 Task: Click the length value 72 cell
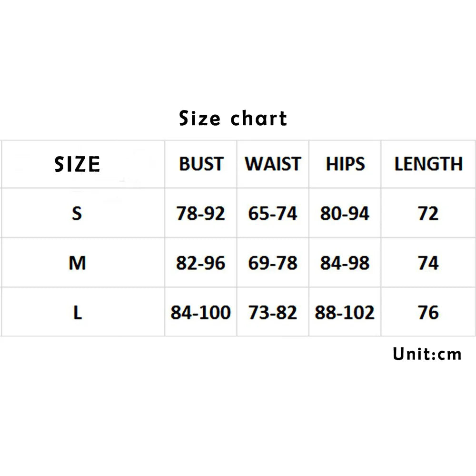427,214
